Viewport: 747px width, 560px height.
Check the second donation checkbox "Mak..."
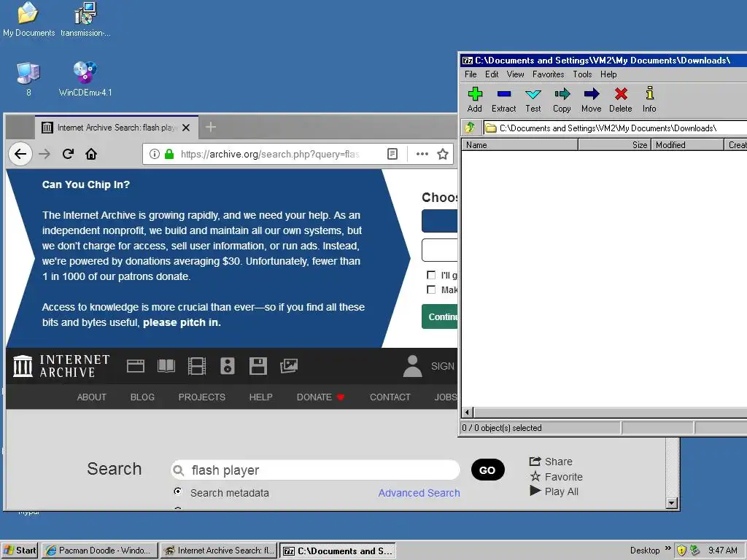(x=431, y=289)
